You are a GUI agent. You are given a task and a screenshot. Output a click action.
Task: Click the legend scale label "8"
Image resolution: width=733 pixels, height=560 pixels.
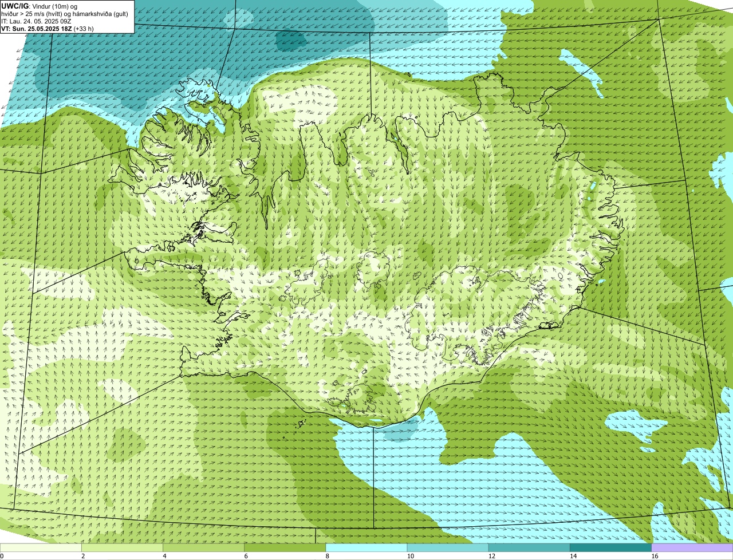pyautogui.click(x=327, y=556)
